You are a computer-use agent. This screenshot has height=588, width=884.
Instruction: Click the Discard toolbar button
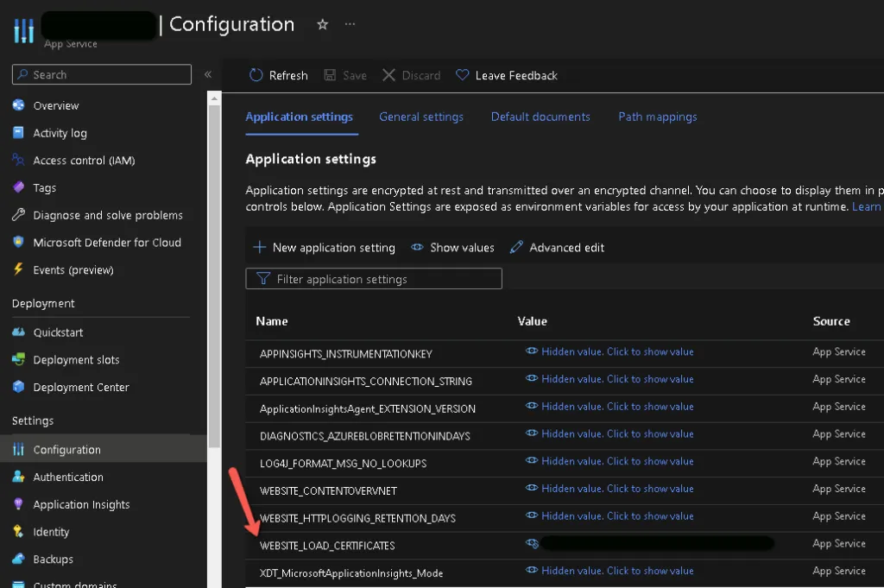(411, 75)
